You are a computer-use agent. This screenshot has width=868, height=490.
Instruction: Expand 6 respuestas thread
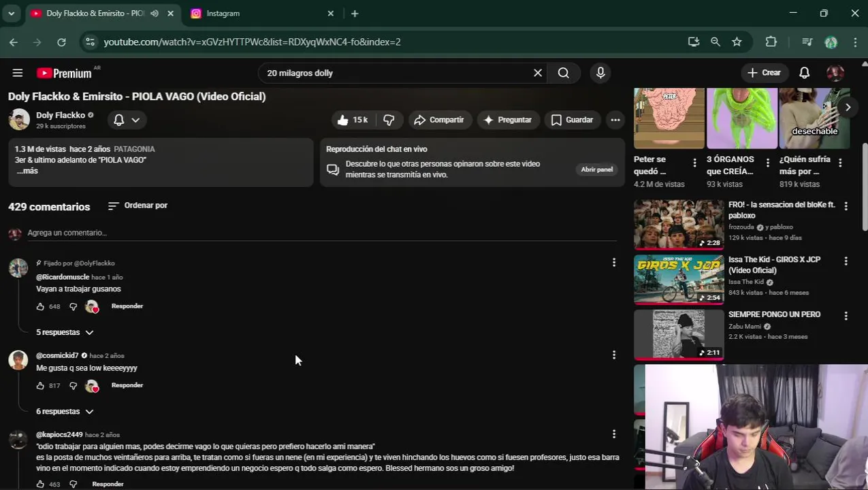point(65,411)
